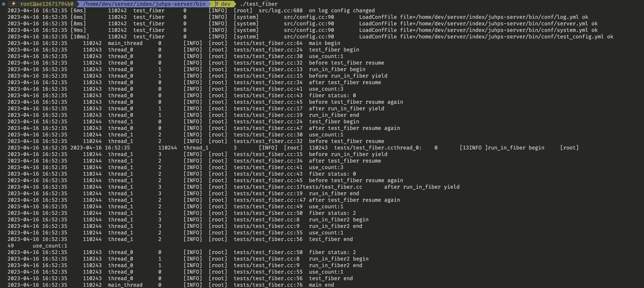The image size is (644, 288).
Task: Click the './test_fiber' command text
Action: coord(259,4)
